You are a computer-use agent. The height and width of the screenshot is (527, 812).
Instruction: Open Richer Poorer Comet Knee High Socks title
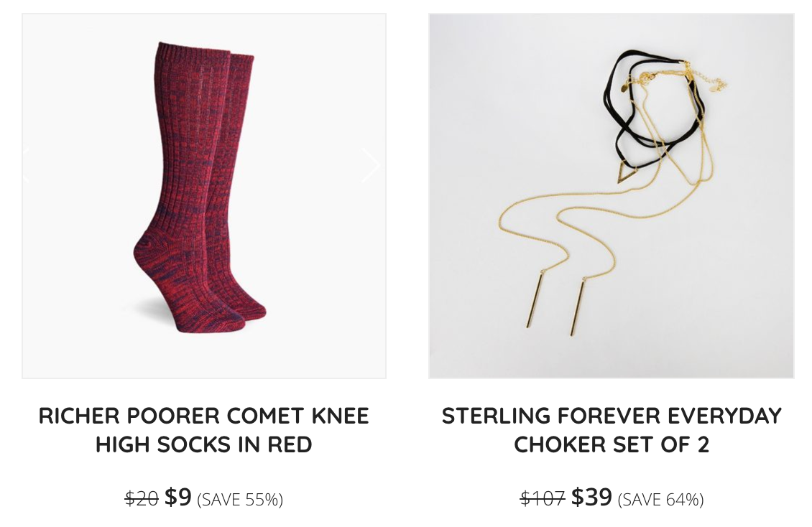(x=204, y=430)
